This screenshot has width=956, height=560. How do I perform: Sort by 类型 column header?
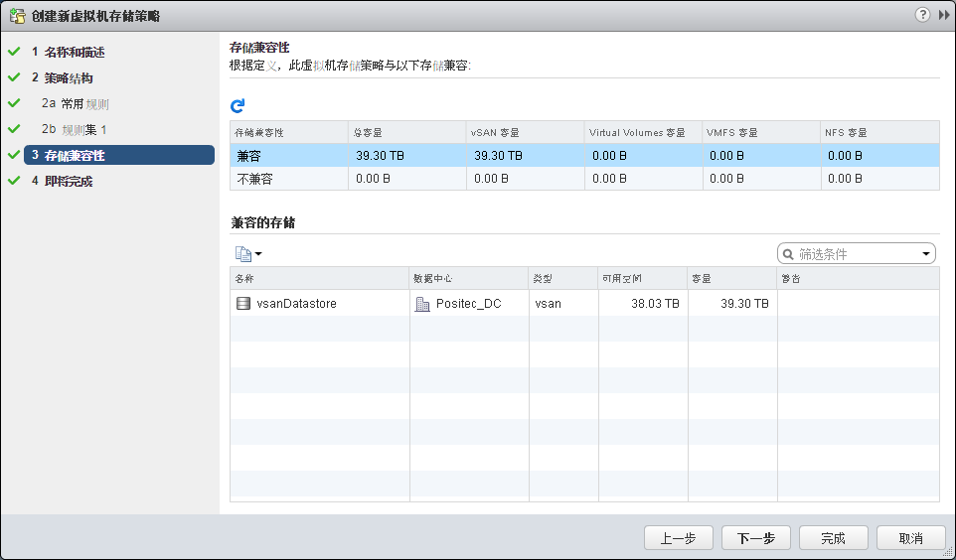pos(563,278)
